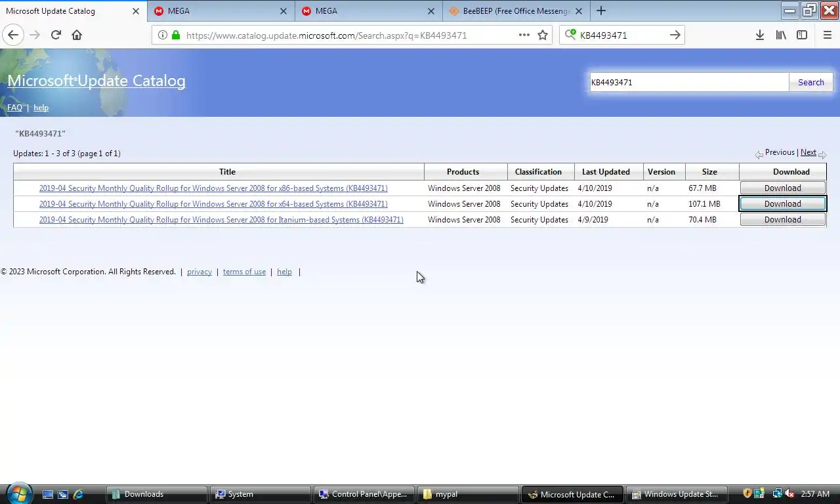Screen dimensions: 840x504
Task: Open the help link in header
Action: pos(41,108)
